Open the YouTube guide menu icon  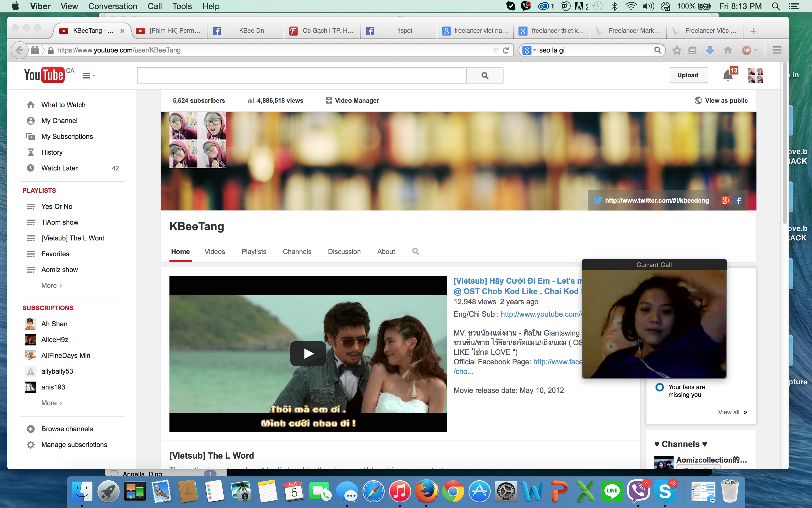(x=89, y=76)
